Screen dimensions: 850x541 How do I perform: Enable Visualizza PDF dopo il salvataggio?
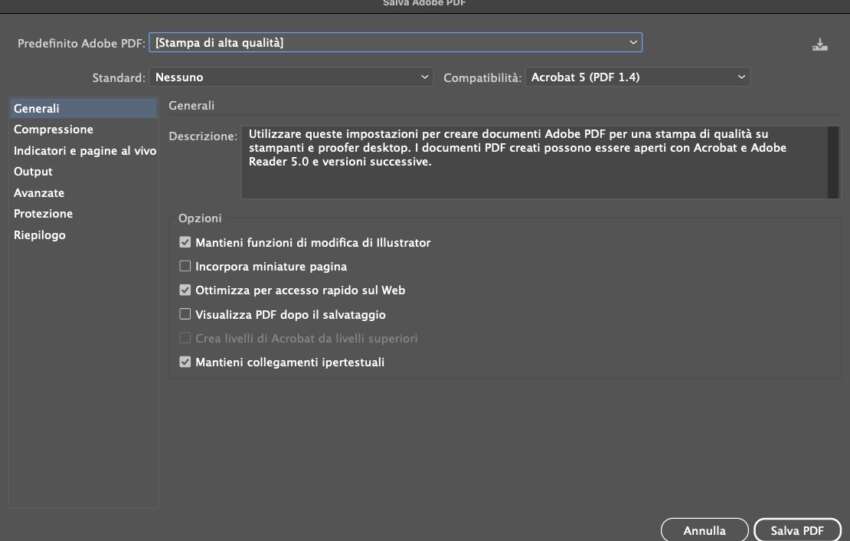pos(185,315)
